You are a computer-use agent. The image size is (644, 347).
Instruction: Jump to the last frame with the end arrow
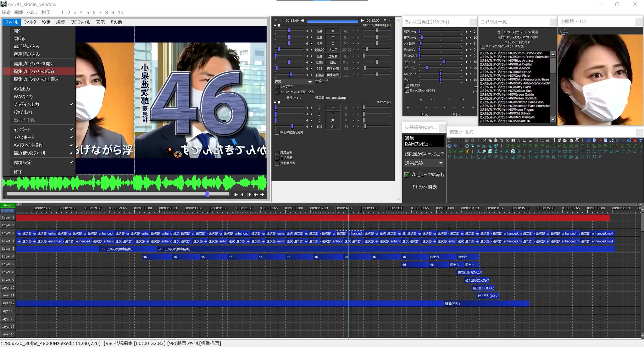[262, 195]
